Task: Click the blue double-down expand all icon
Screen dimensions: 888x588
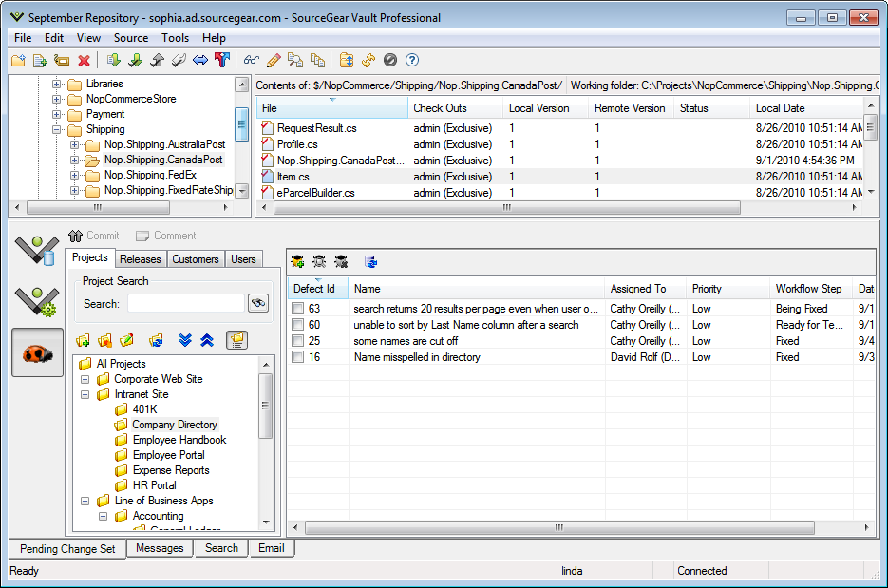Action: coord(186,340)
